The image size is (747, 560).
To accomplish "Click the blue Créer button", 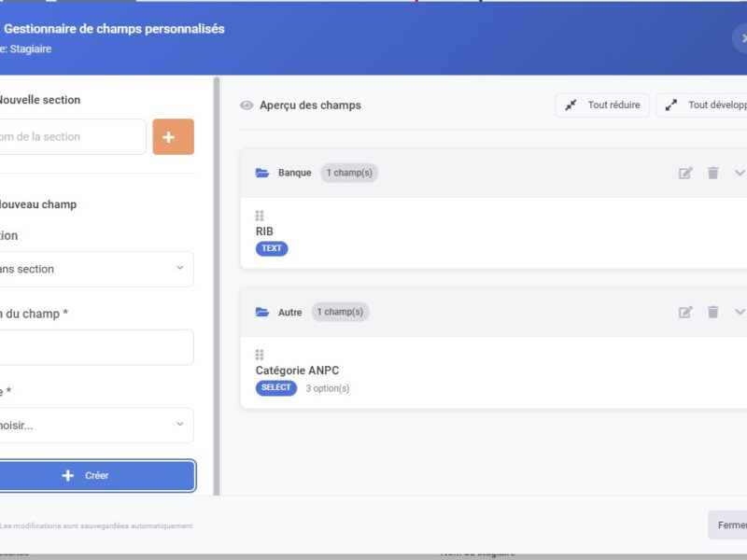I will click(95, 475).
